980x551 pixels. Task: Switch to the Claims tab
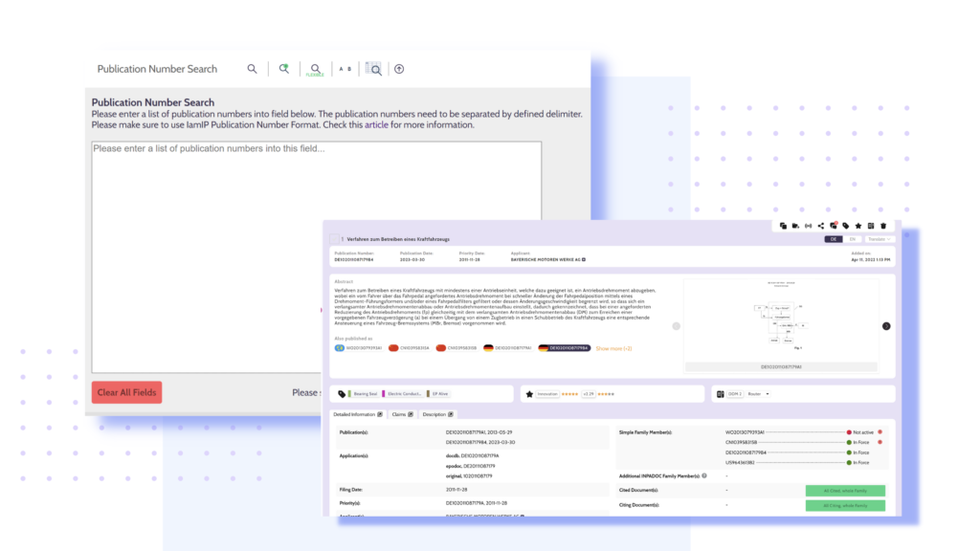[402, 414]
